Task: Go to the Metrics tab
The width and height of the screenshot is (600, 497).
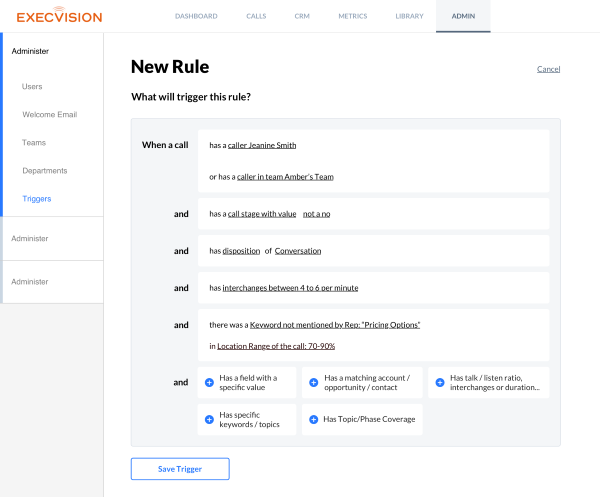Action: coord(353,16)
